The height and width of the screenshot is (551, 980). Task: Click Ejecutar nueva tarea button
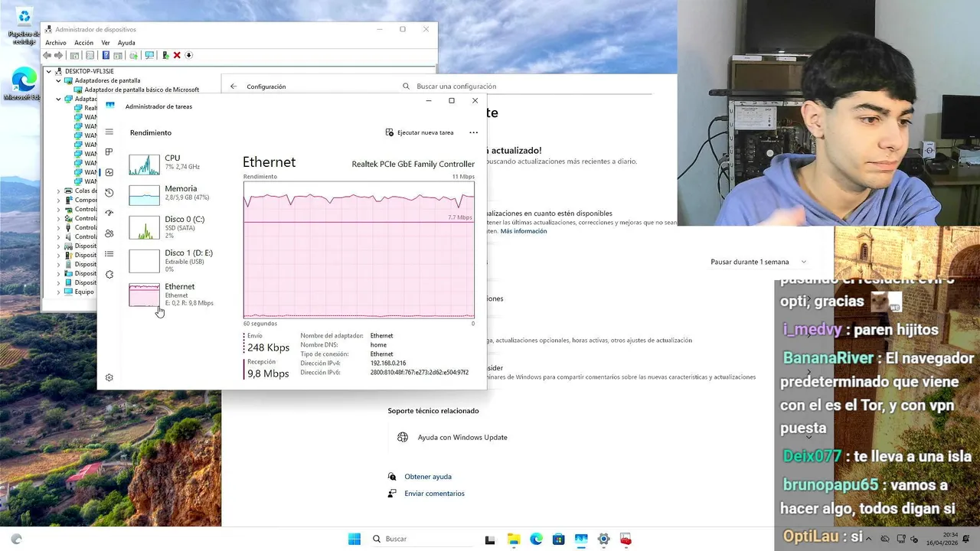[420, 132]
